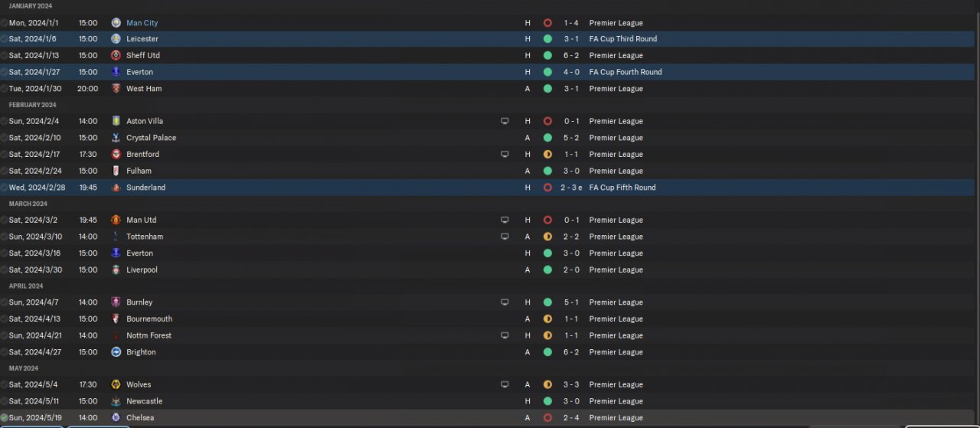
Task: Click the Newcastle team name
Action: point(144,401)
